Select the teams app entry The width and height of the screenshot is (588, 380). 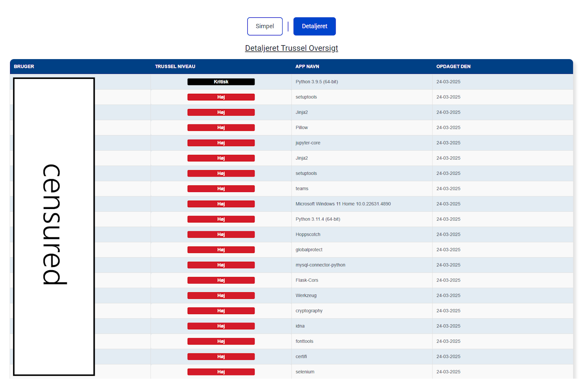302,189
